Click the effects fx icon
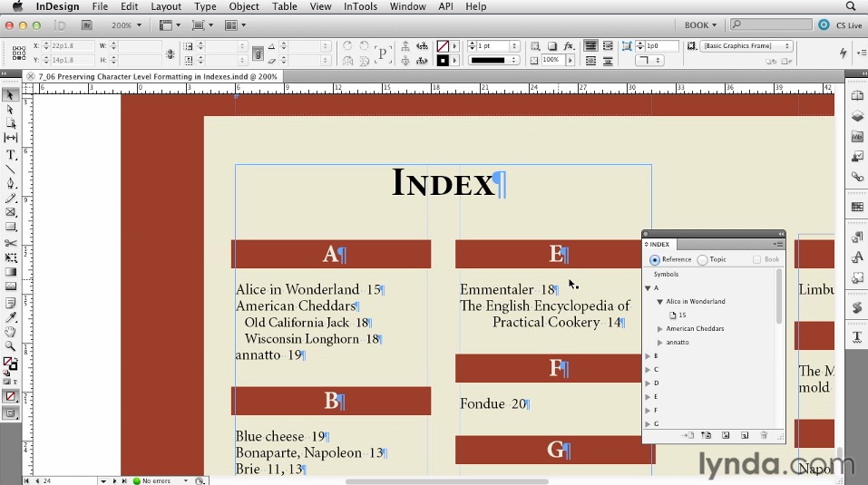Screen dimensions: 868x485 coord(569,46)
